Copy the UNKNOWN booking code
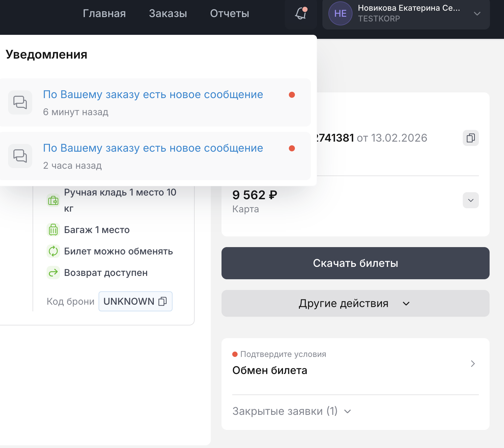 pyautogui.click(x=163, y=301)
